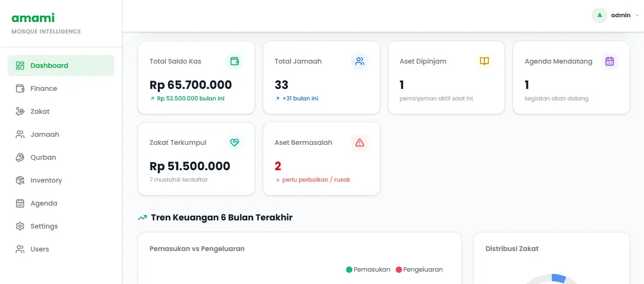Go to the Finance menu item
The width and height of the screenshot is (644, 284).
coord(61,88)
